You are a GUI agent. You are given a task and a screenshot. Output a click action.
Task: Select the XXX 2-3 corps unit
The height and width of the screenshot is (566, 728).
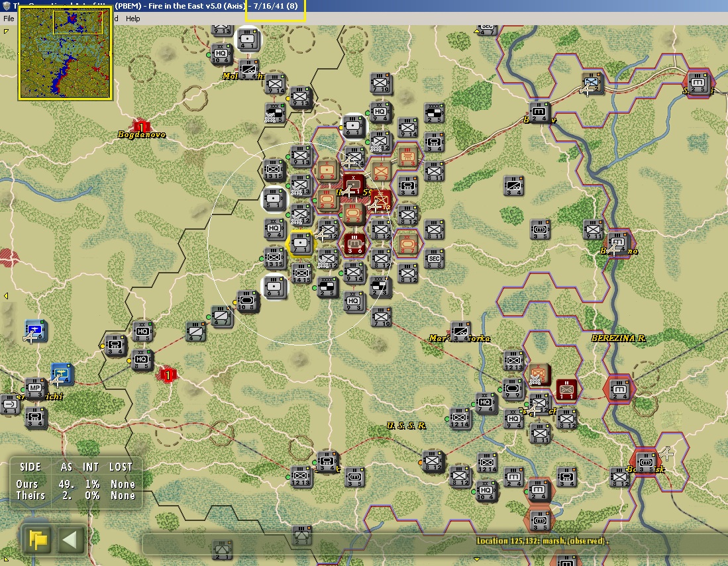coord(381,286)
